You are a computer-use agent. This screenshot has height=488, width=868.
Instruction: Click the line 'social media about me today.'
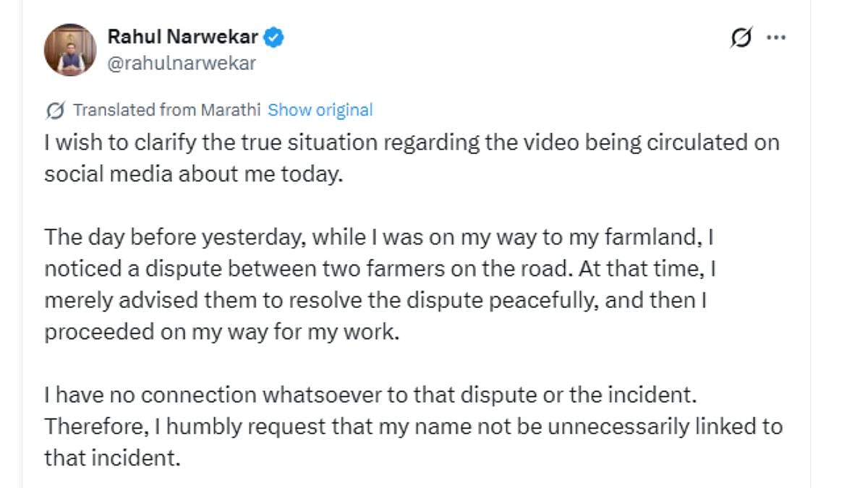[193, 174]
